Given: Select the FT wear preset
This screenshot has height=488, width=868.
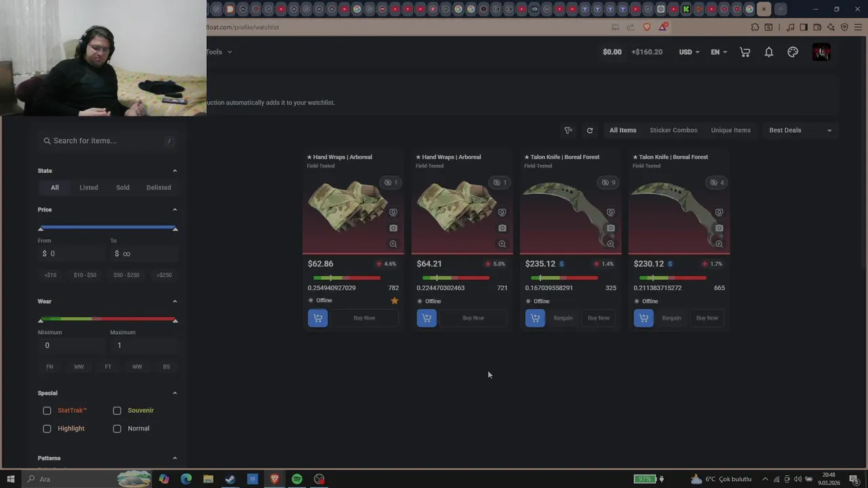Looking at the screenshot, I should coord(108,367).
